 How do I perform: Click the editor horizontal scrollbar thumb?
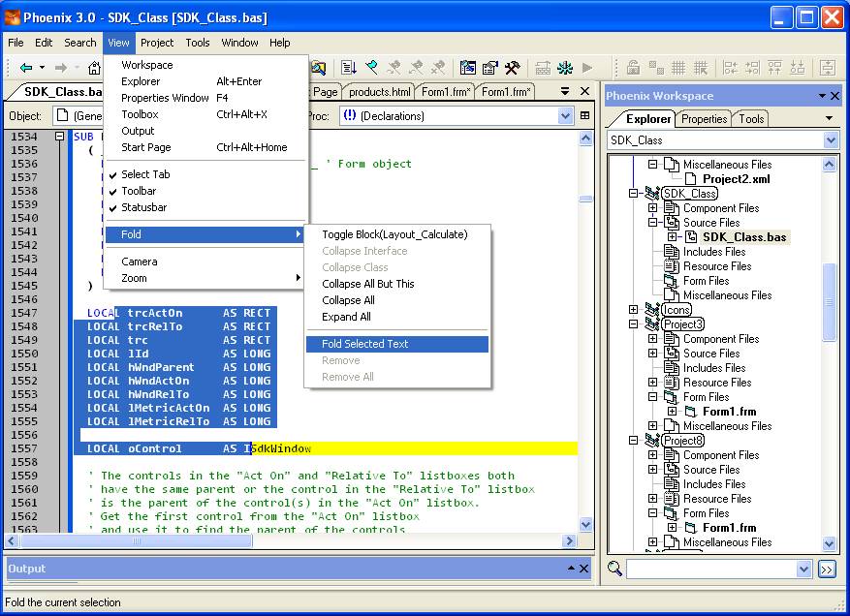point(136,540)
